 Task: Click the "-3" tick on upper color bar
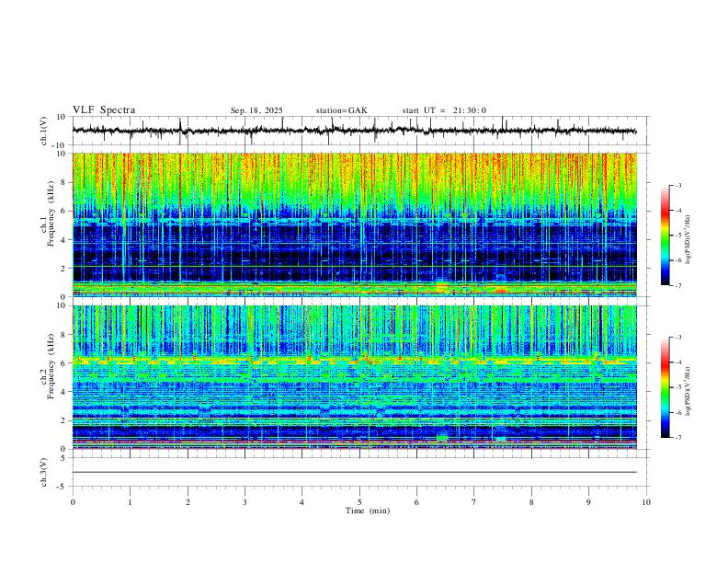click(677, 185)
